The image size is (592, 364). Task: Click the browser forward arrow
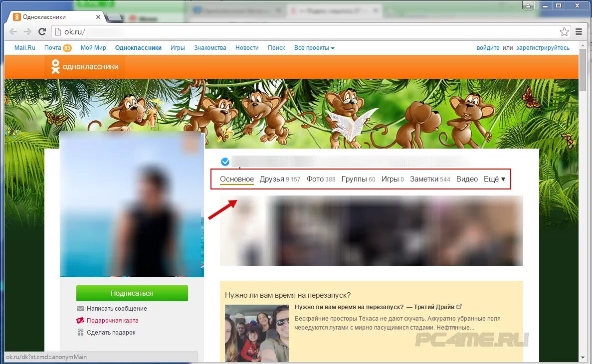tap(27, 32)
